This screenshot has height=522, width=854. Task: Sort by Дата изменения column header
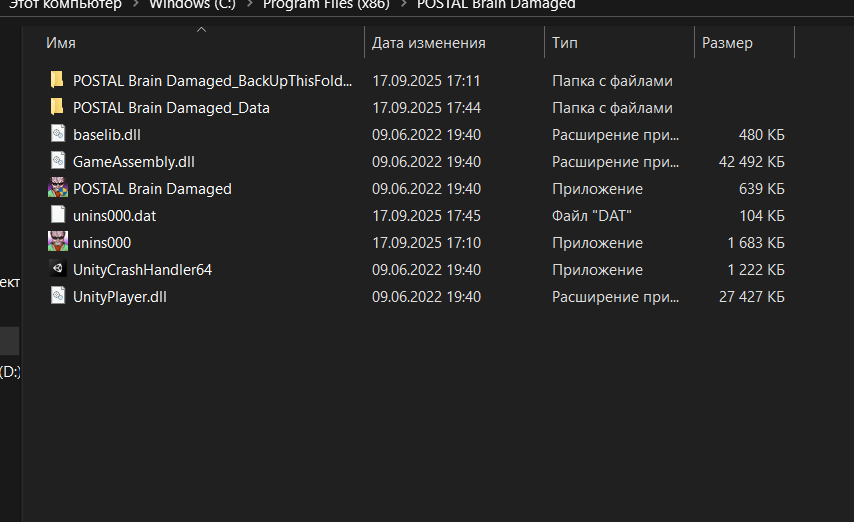(428, 43)
